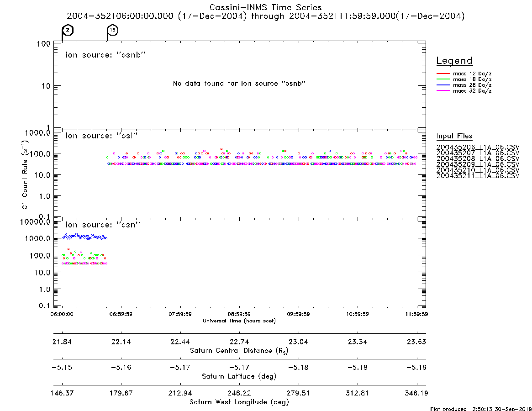Click the Saturn West Longitude (deg) axis label
Viewport: 532px width, 411px height.
tap(239, 402)
